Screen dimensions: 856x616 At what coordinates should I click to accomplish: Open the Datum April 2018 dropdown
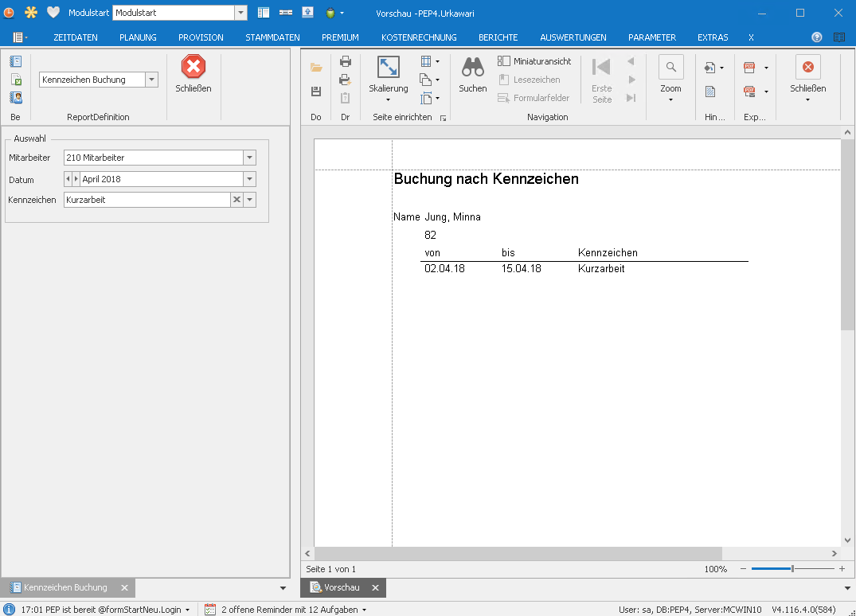point(250,179)
